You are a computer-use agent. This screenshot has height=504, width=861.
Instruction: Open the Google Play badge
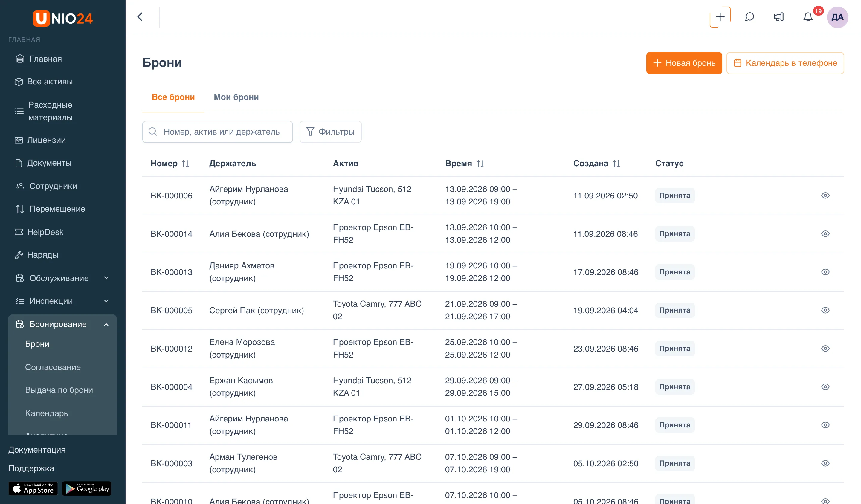click(x=87, y=488)
